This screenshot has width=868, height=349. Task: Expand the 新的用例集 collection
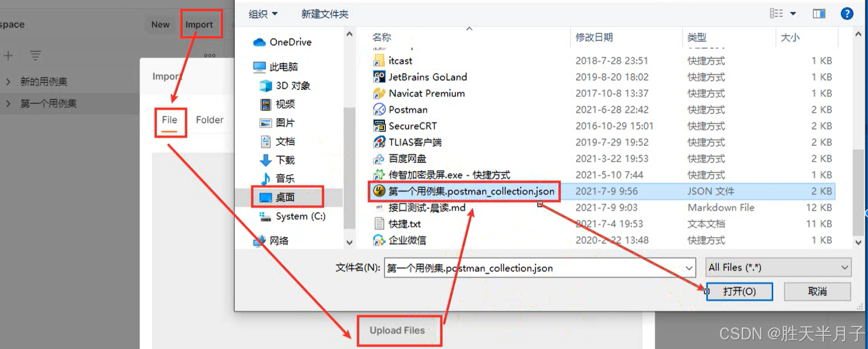(x=8, y=81)
